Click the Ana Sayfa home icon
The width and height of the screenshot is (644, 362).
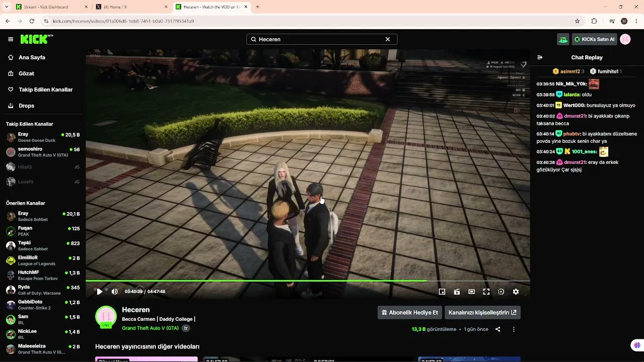pyautogui.click(x=11, y=57)
